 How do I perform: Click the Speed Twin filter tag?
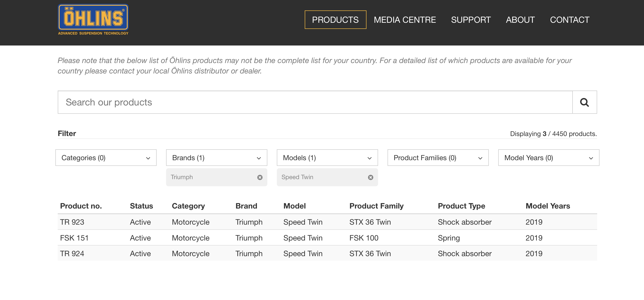click(327, 177)
